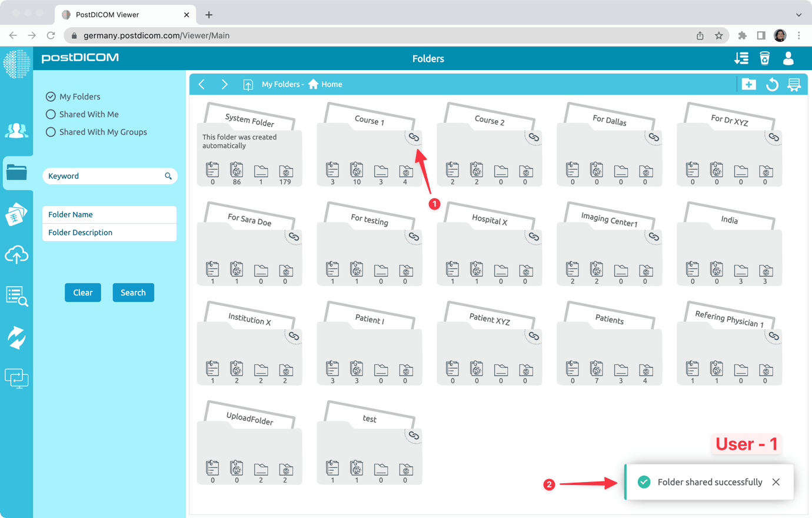The width and height of the screenshot is (812, 518).
Task: Click the sort order icon in top bar
Action: pos(741,58)
